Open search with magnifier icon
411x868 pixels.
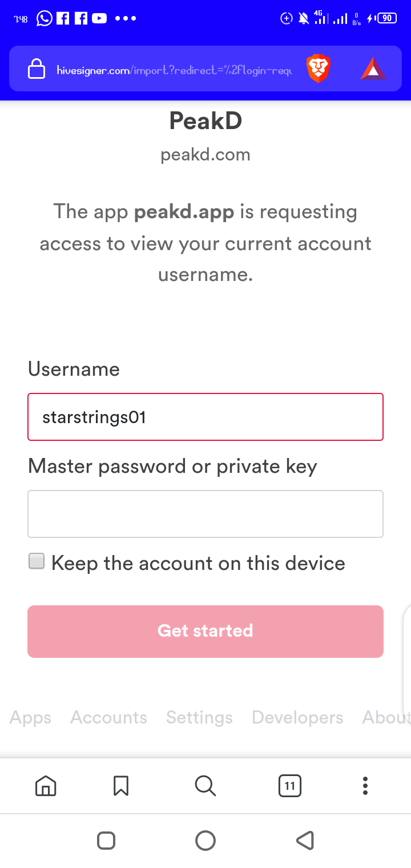tap(205, 786)
